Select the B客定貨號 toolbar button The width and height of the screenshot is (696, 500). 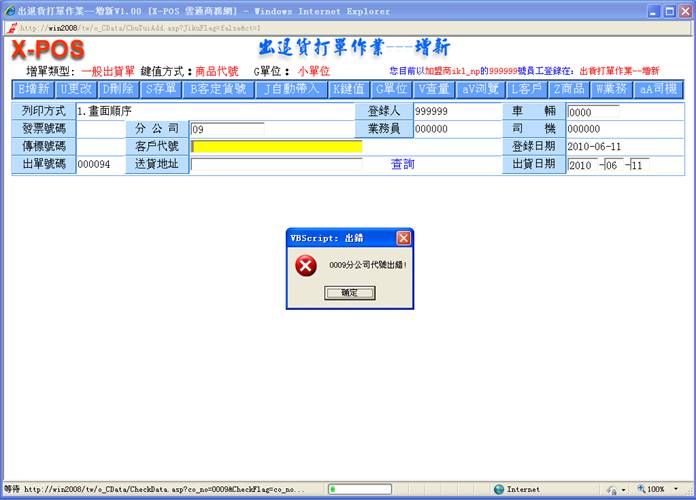(218, 88)
